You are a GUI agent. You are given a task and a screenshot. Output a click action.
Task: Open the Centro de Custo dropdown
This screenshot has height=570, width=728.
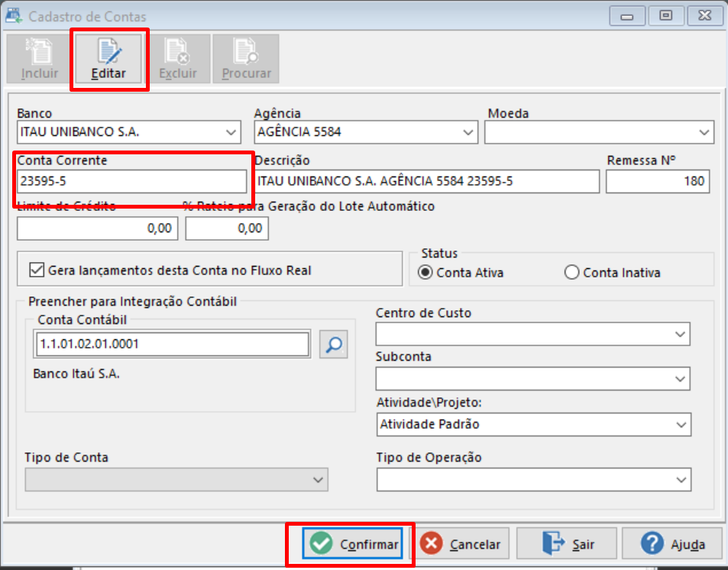coord(680,334)
